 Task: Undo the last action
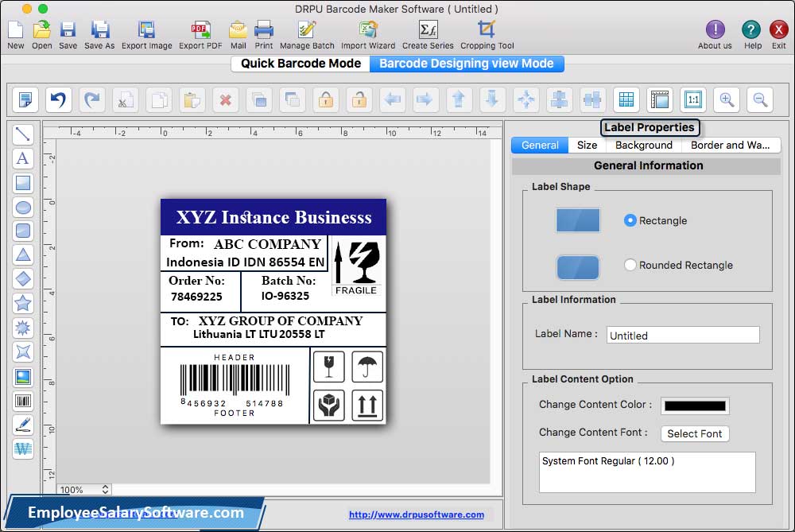coord(58,99)
